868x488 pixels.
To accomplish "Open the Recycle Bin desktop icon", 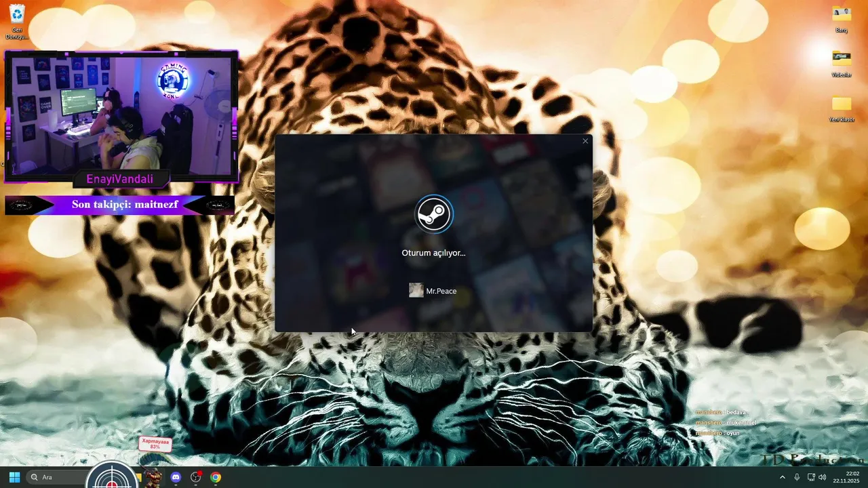I will click(x=16, y=22).
